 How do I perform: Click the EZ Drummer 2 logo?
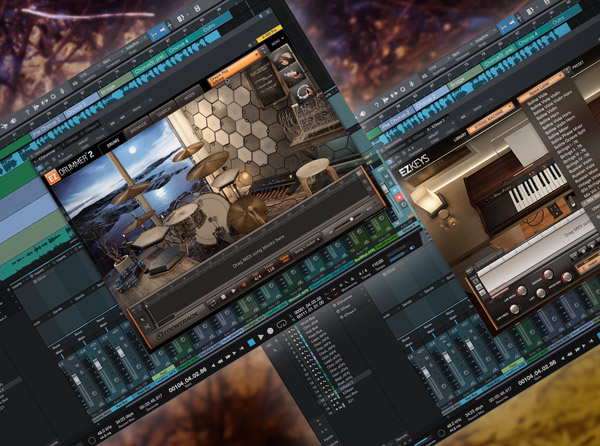coord(70,167)
